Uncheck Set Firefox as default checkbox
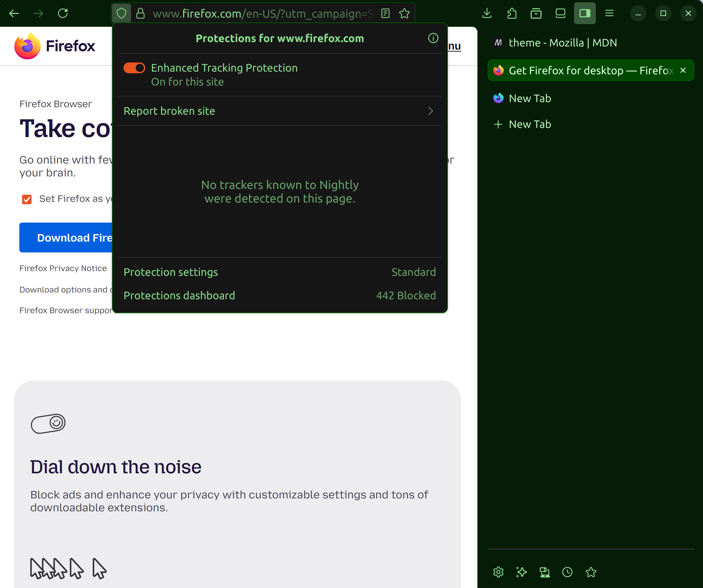Image resolution: width=703 pixels, height=588 pixels. click(27, 199)
